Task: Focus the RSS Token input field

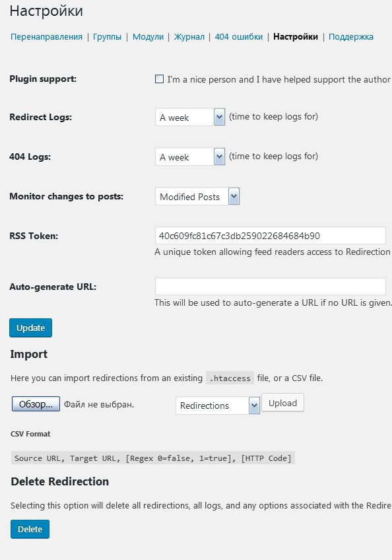Action: click(271, 236)
